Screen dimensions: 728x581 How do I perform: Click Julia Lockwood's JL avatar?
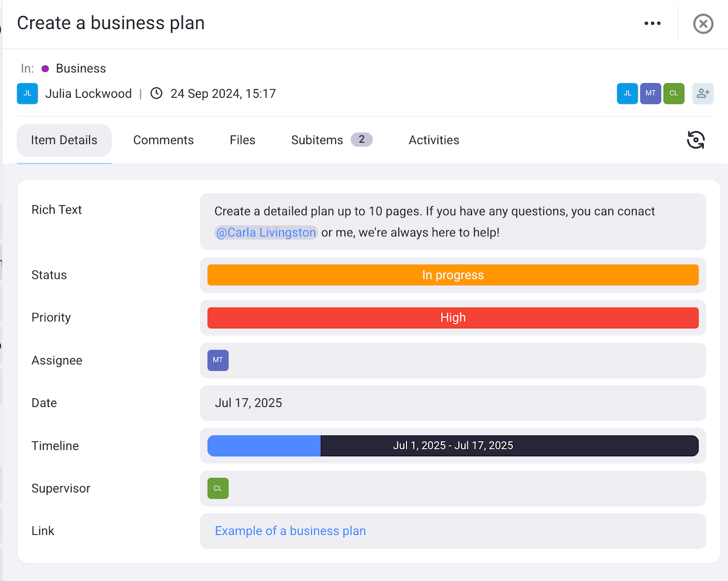pyautogui.click(x=27, y=93)
